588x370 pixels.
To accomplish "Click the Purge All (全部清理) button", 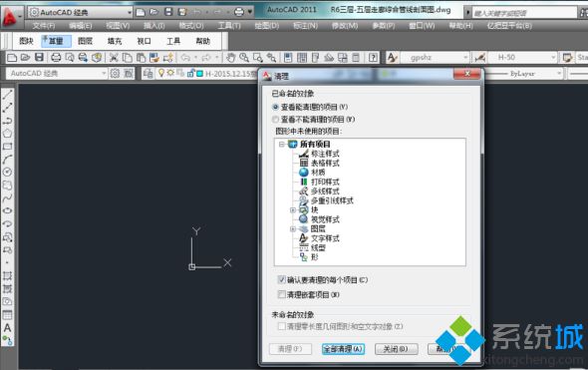I will pyautogui.click(x=343, y=349).
